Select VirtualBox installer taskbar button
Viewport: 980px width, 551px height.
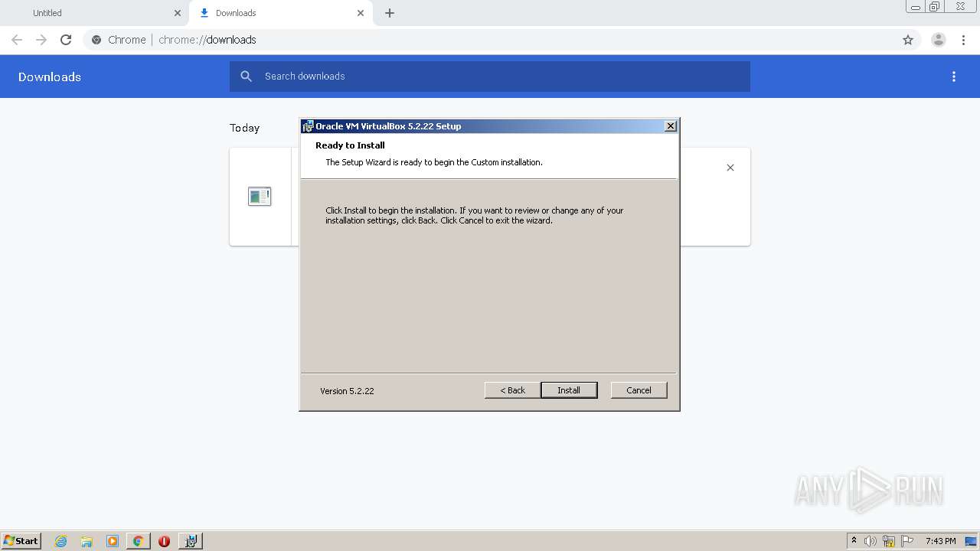click(191, 541)
